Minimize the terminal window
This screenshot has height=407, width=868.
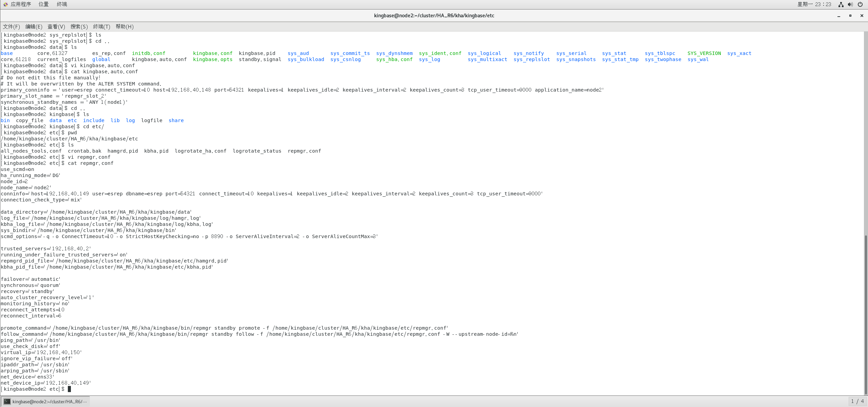click(x=839, y=16)
